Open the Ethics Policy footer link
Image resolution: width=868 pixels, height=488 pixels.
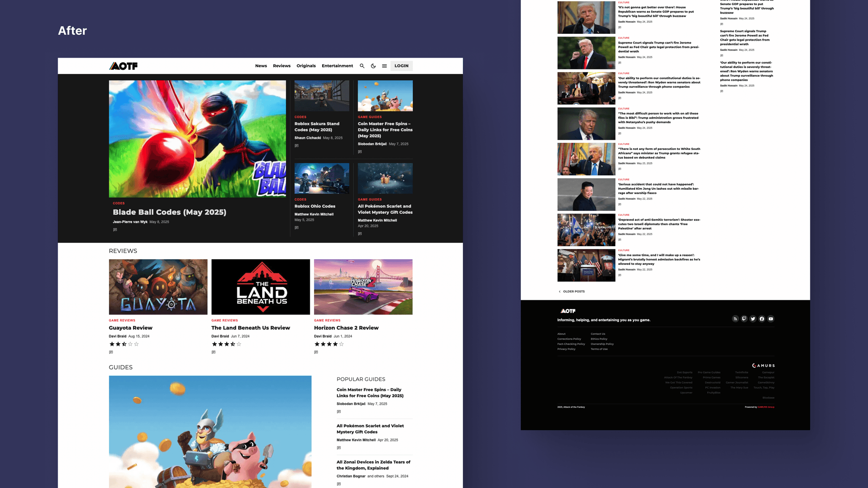point(599,339)
